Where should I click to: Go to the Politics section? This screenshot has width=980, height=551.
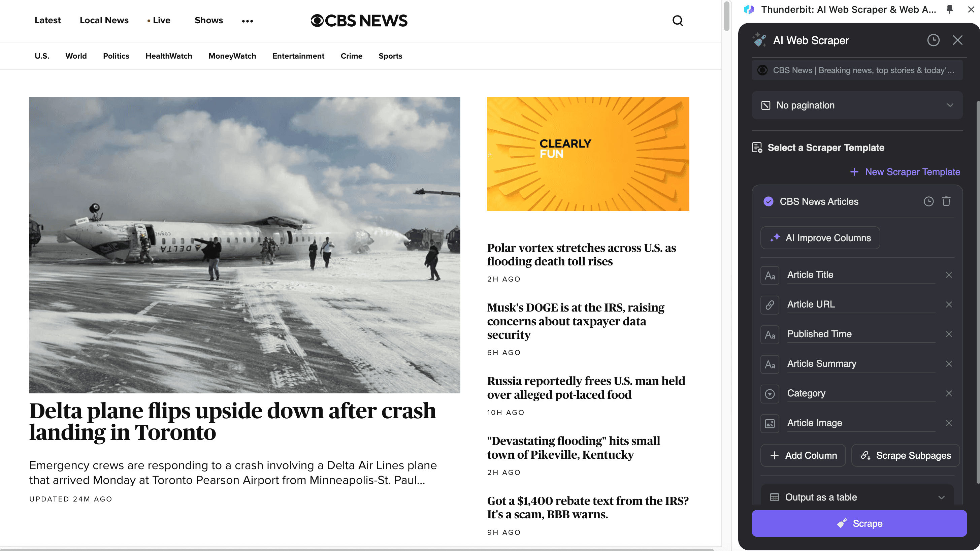point(116,56)
